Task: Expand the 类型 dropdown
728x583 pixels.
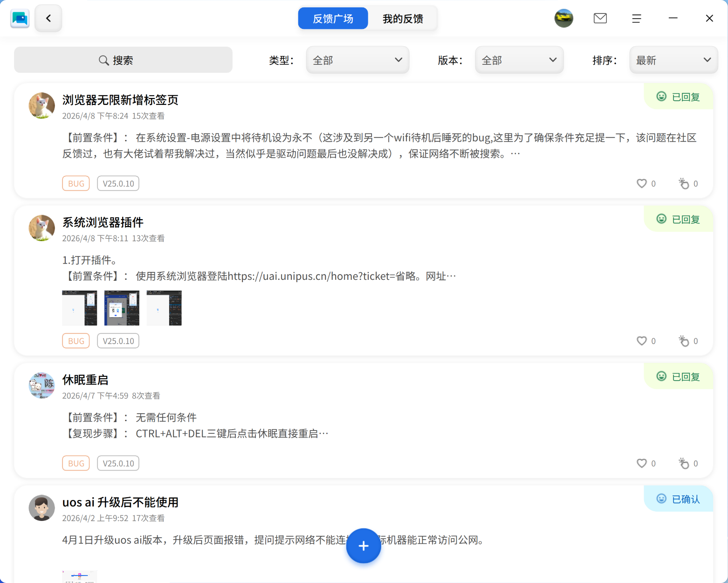Action: [x=357, y=60]
